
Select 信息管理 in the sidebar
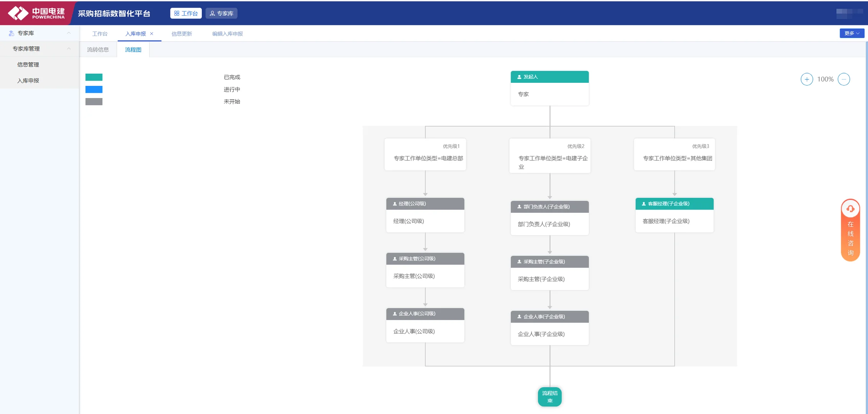coord(28,65)
